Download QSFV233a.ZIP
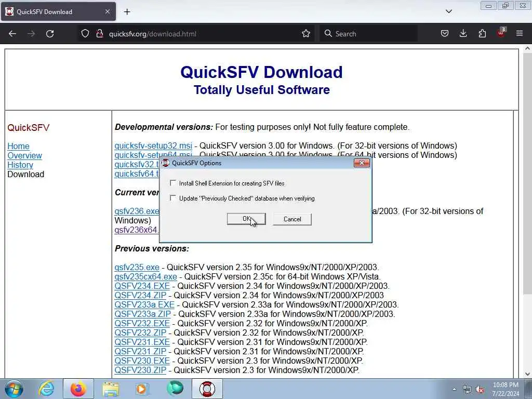The height and width of the screenshot is (399, 532). click(142, 314)
